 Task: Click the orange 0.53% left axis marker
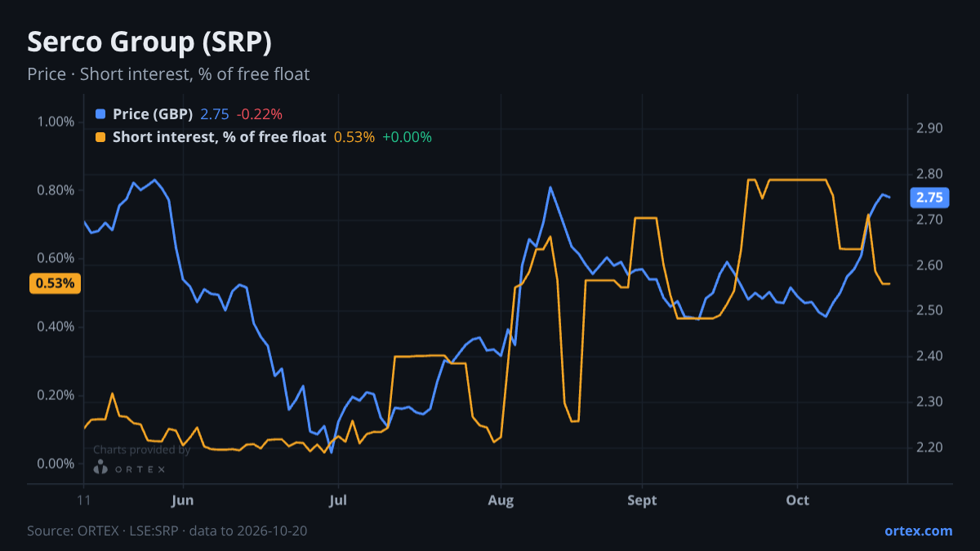(x=56, y=283)
